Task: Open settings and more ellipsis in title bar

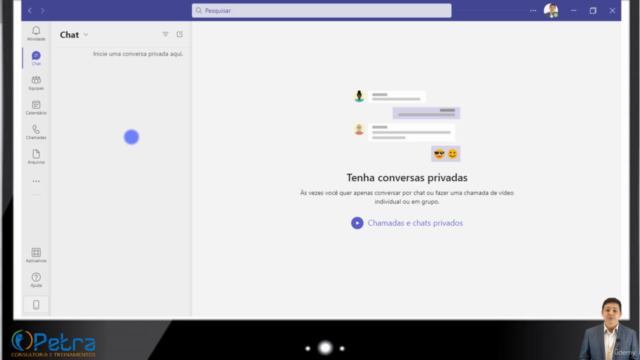Action: pos(533,11)
